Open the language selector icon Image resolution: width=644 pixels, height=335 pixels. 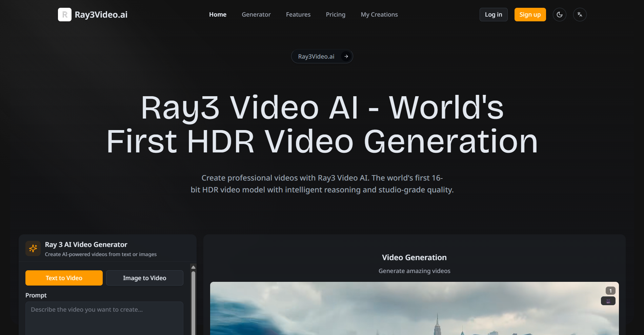(x=580, y=15)
